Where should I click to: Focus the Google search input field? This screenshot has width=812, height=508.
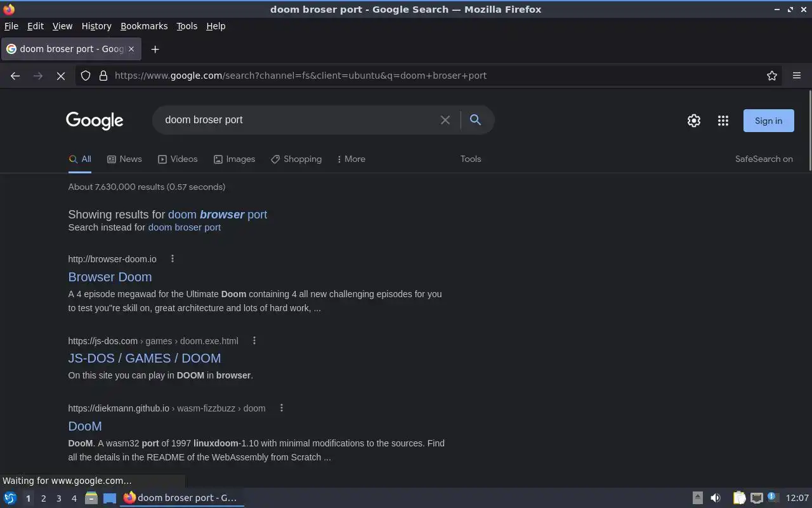tap(298, 120)
